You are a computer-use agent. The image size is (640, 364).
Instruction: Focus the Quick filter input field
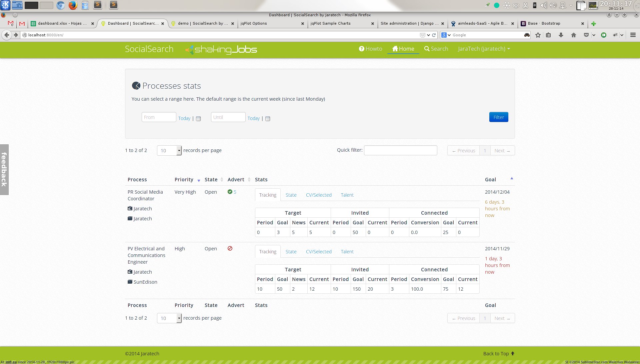click(x=400, y=150)
